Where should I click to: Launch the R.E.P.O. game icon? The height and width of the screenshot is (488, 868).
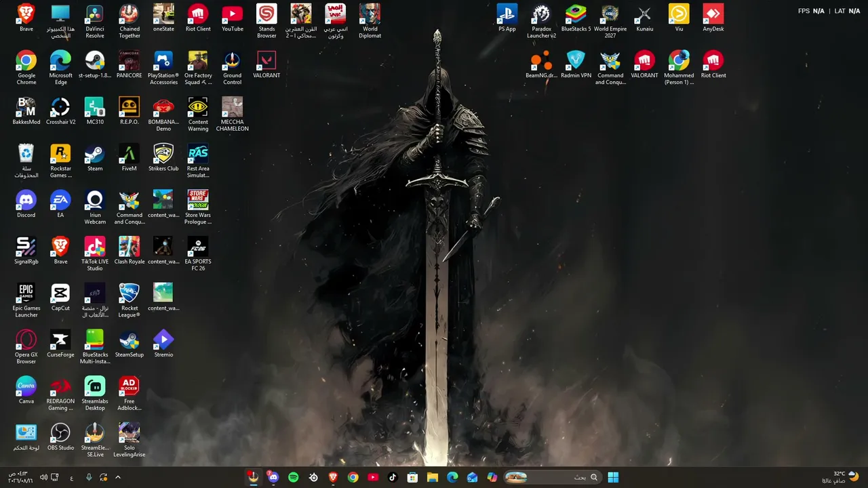click(x=129, y=112)
